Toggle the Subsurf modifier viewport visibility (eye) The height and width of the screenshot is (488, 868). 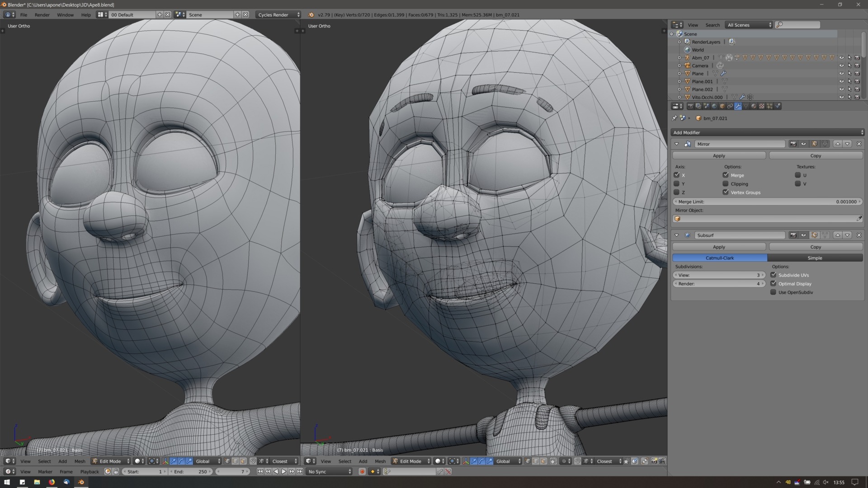[804, 235]
